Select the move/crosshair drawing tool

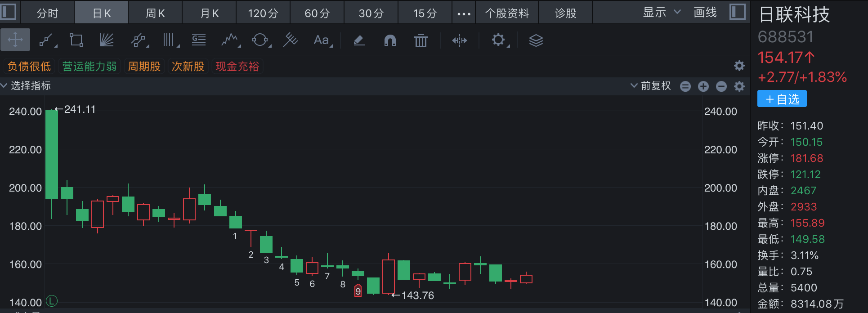pos(15,40)
